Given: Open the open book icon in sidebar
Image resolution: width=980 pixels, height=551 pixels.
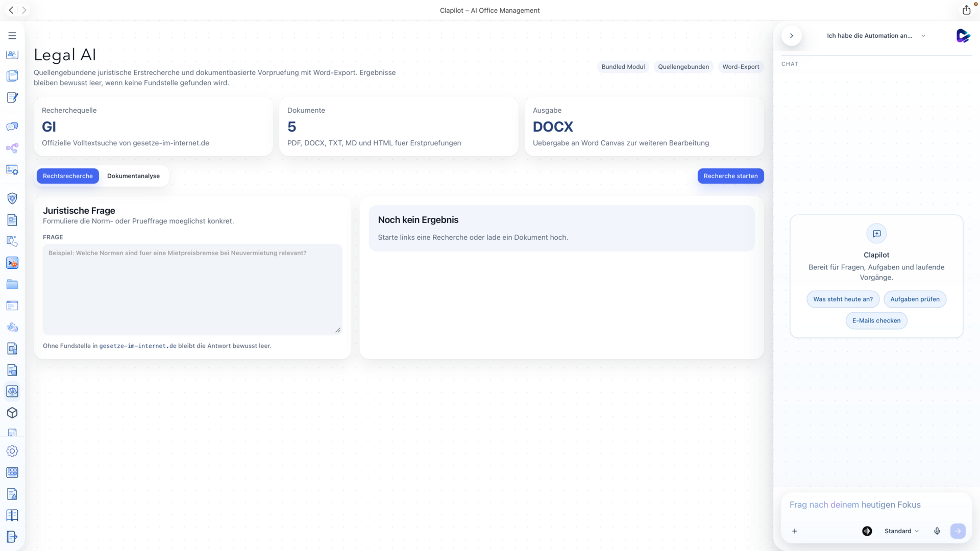Looking at the screenshot, I should 12,515.
